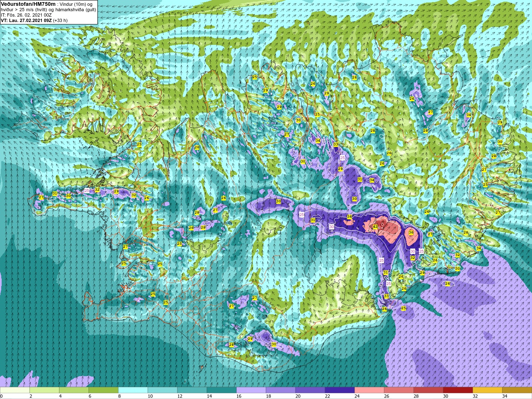Click the pale lavender 16–18 legend swatch
This screenshot has height=399, width=532.
point(251,390)
